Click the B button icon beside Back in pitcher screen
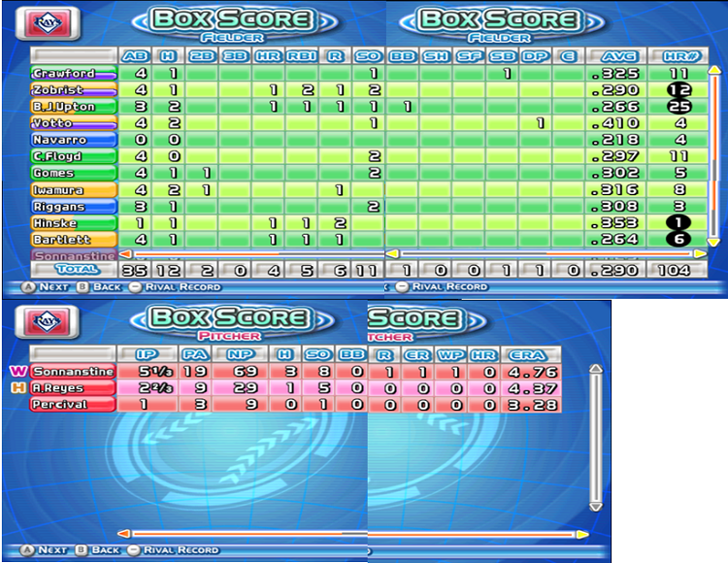The image size is (728, 563). pos(82,550)
